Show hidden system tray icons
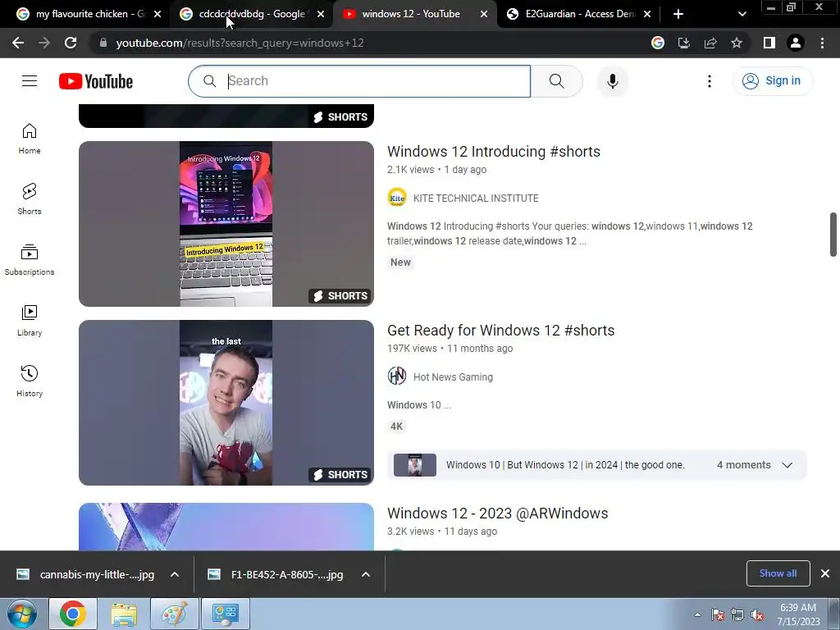This screenshot has width=840, height=630. coord(697,614)
